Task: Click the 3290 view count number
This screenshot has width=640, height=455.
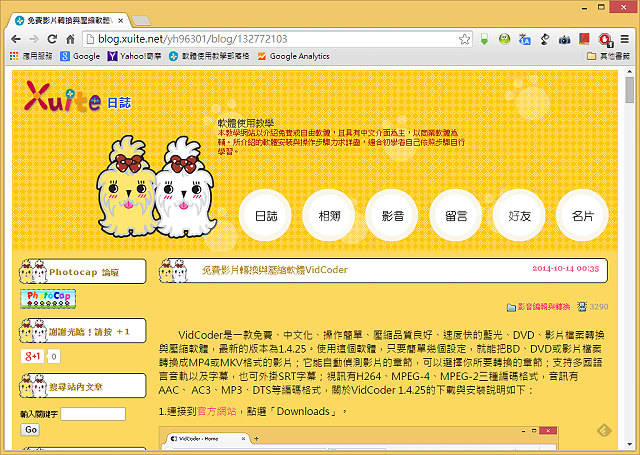Action: [x=599, y=306]
